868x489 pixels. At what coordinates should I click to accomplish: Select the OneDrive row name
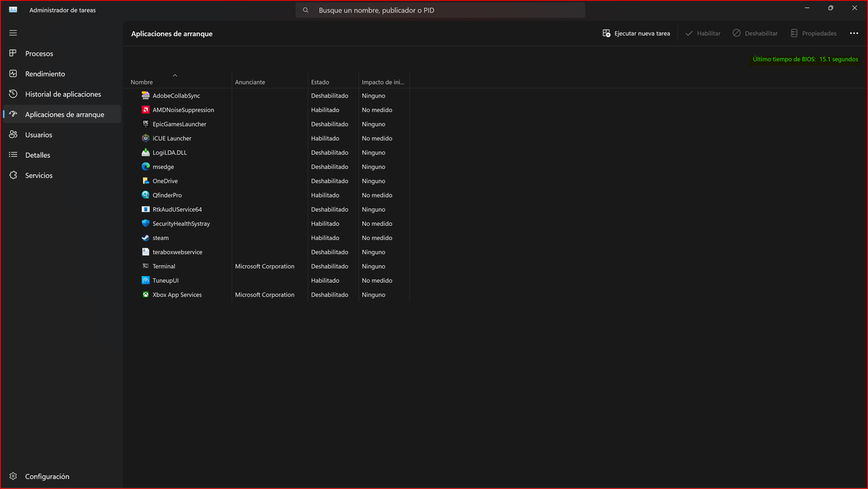tap(165, 181)
